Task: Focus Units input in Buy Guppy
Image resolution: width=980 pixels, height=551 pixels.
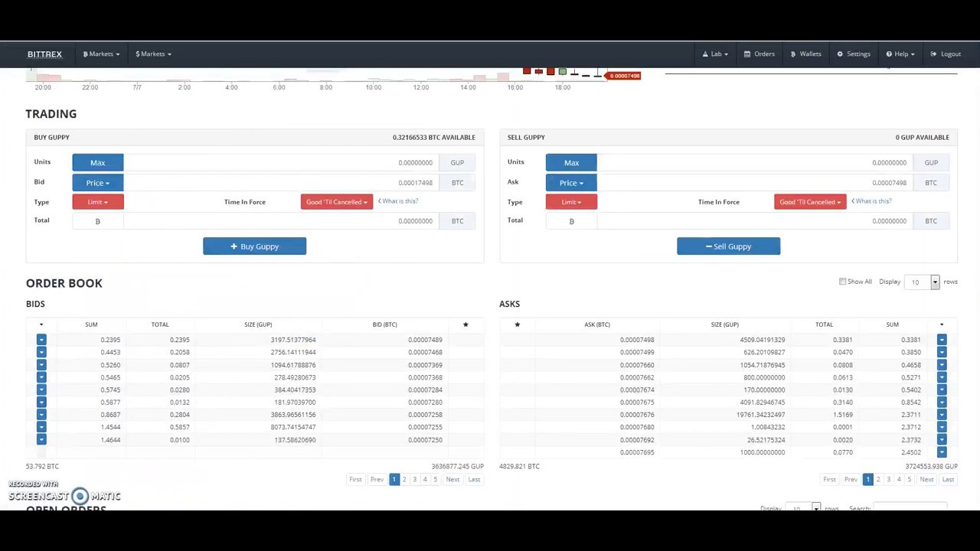Action: point(281,162)
